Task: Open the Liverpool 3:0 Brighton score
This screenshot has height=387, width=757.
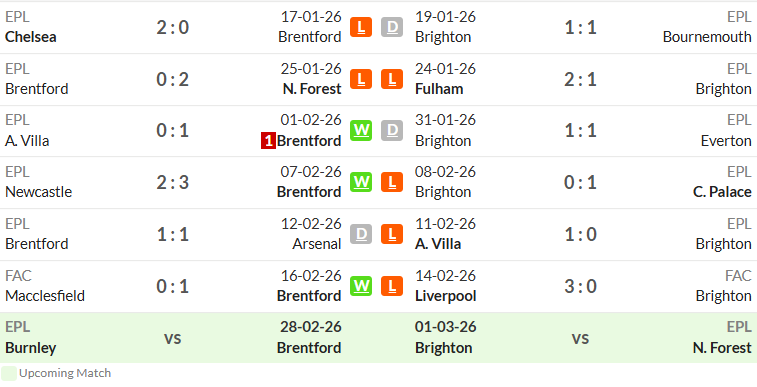Action: (x=580, y=286)
